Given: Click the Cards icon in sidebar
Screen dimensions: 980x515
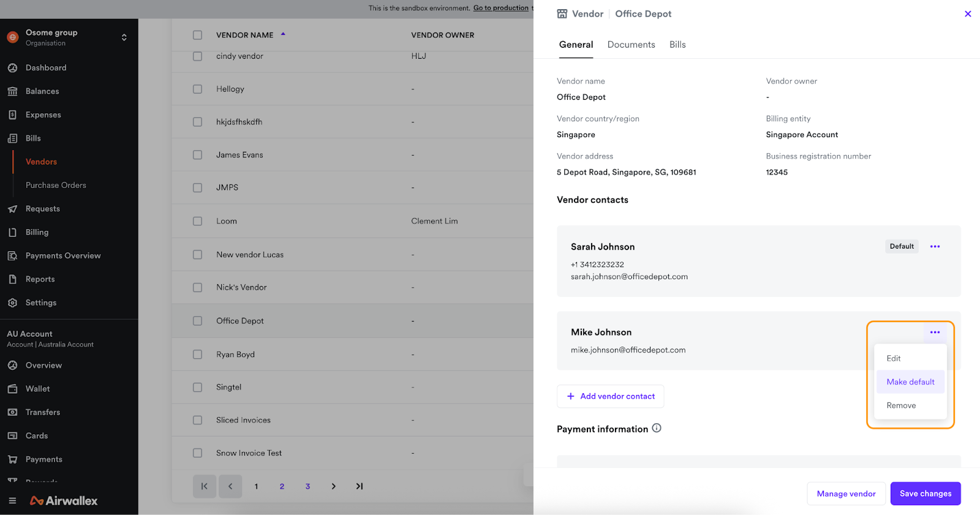Looking at the screenshot, I should tap(12, 436).
